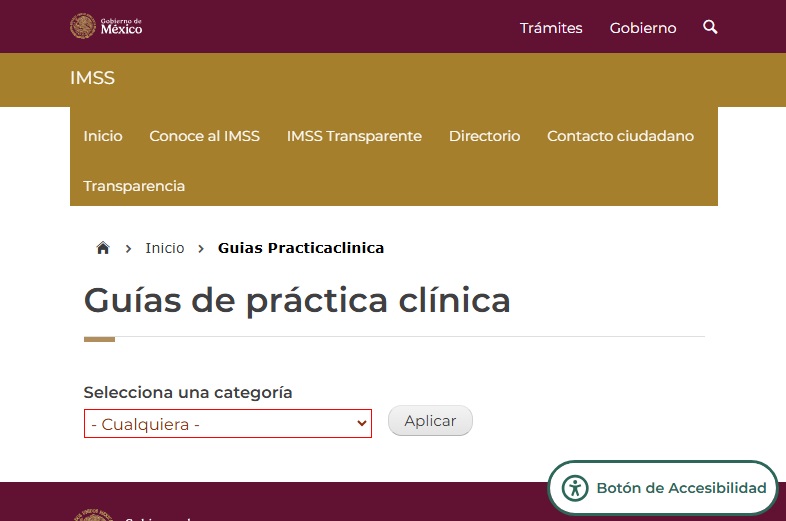Click Guias Practicaclinica breadcrumb text
Screen dimensions: 786x521
(301, 248)
